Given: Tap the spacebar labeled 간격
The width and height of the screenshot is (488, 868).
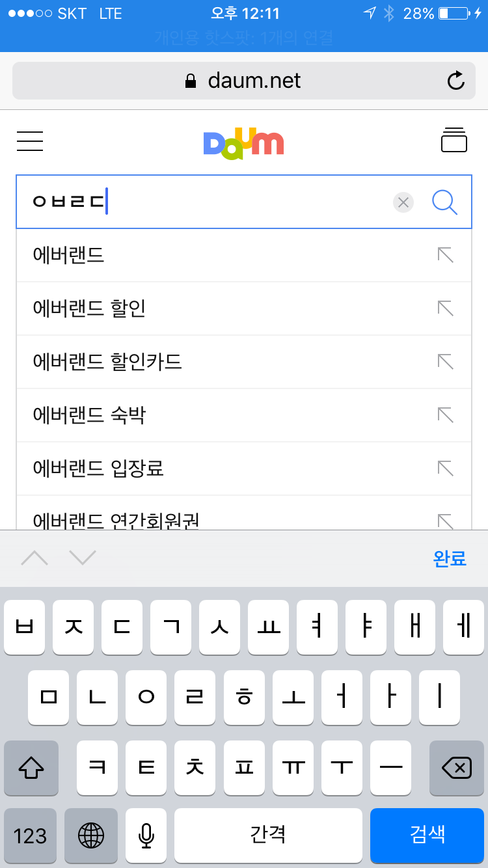Looking at the screenshot, I should click(x=267, y=836).
